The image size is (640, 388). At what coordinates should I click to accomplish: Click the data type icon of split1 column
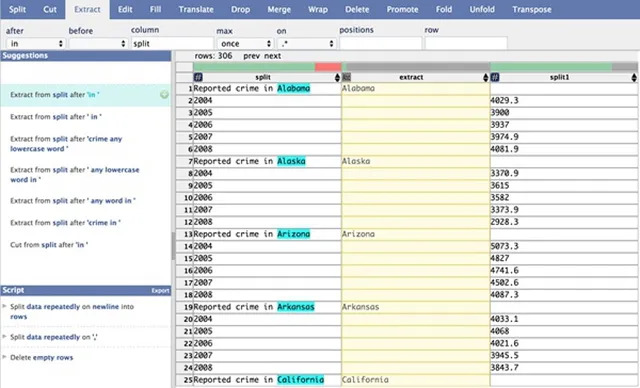click(x=495, y=77)
